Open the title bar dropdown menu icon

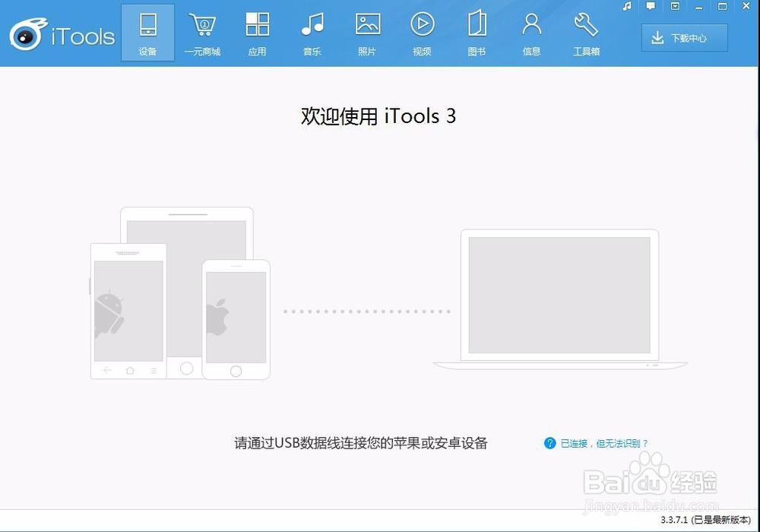click(675, 6)
